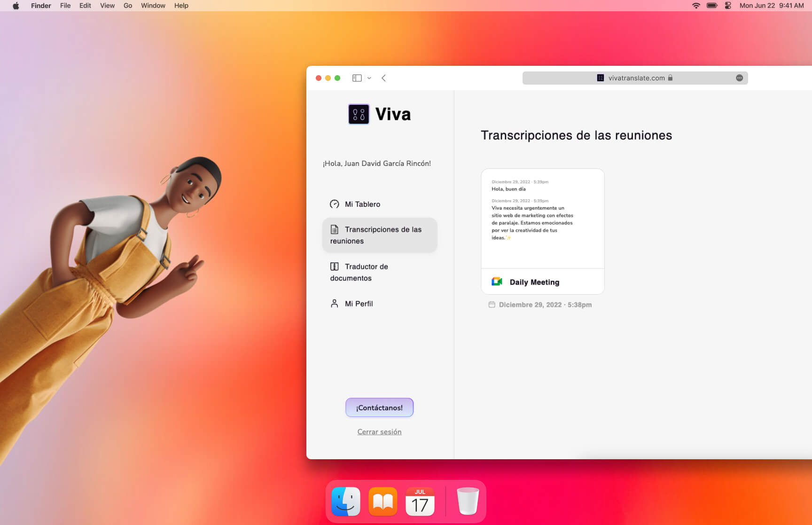This screenshot has height=525, width=812.
Task: Open Calendar app from the Dock
Action: click(420, 501)
